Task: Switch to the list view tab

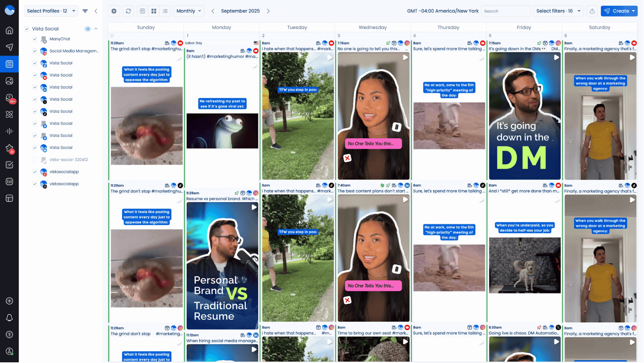Action: [165, 11]
